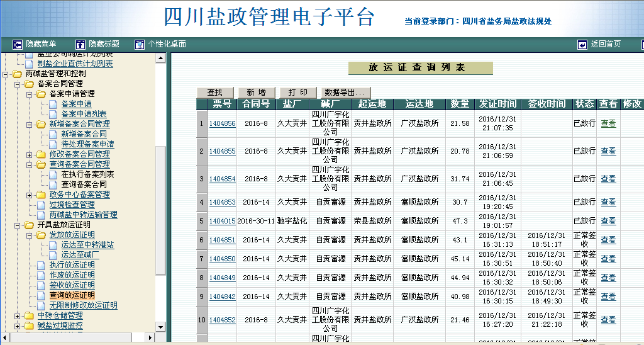Viewport: 644px width, 345px height.
Task: Click the 个性化桌面 toolbar icon
Action: [x=139, y=44]
